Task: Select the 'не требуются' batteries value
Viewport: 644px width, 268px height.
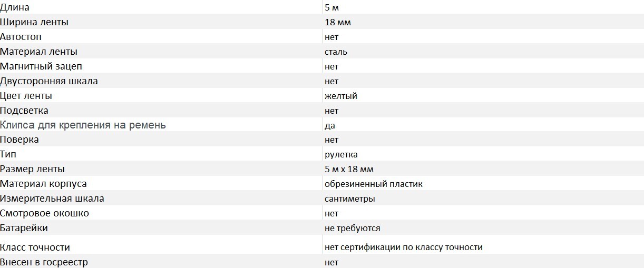Action: click(353, 228)
